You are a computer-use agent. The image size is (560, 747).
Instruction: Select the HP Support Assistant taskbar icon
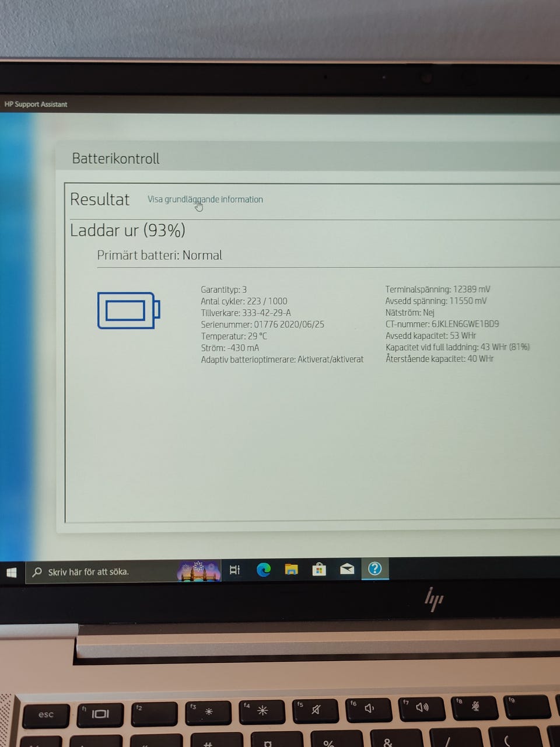pyautogui.click(x=375, y=568)
